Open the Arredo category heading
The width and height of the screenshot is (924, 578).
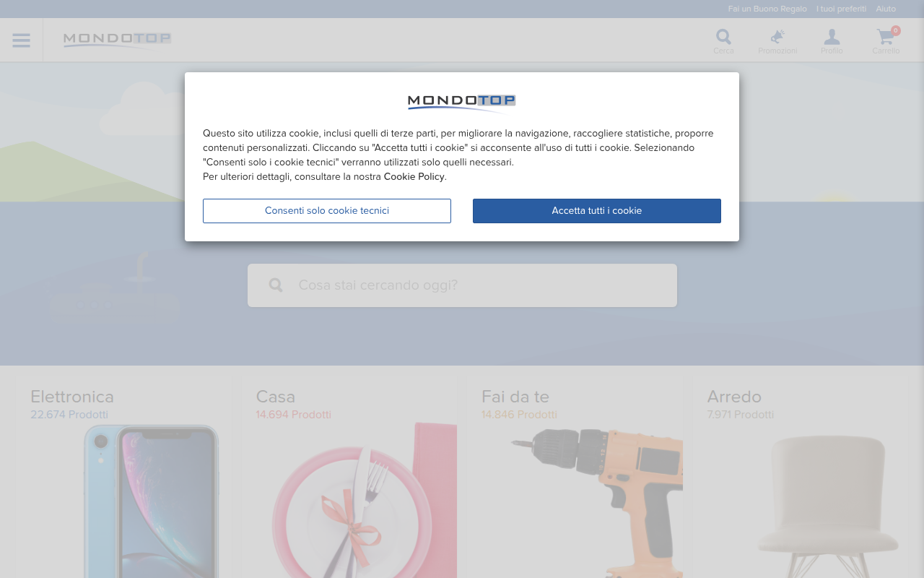point(734,397)
